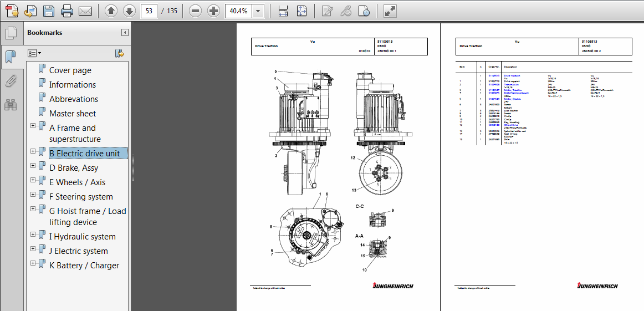Expand the F Steering system node

33,194
